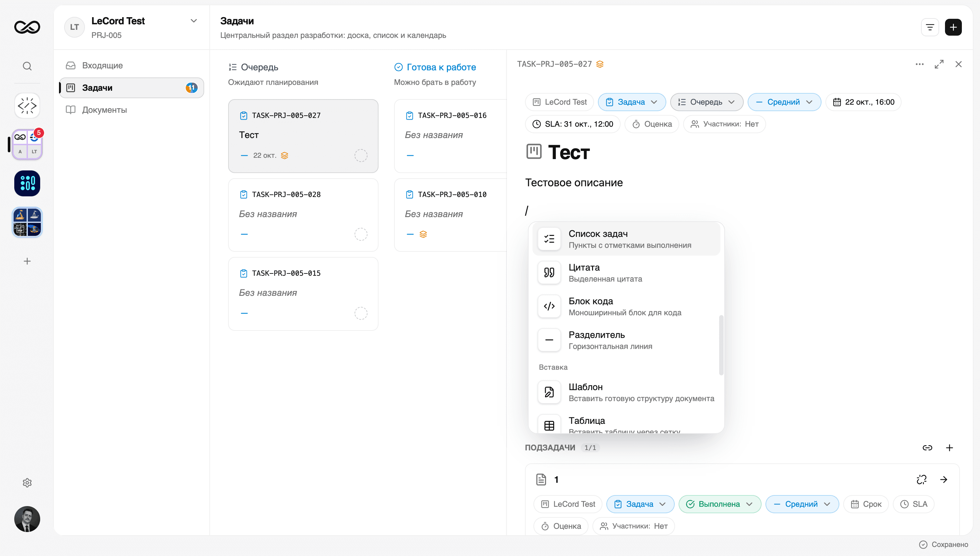Click Участники: Нет chip in task header
Viewport: 980px width, 556px height.
coord(724,124)
